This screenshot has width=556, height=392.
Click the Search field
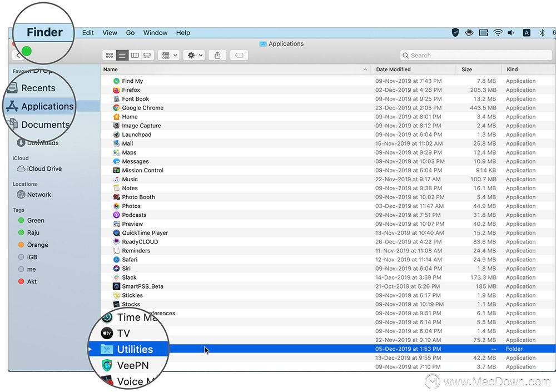(476, 56)
